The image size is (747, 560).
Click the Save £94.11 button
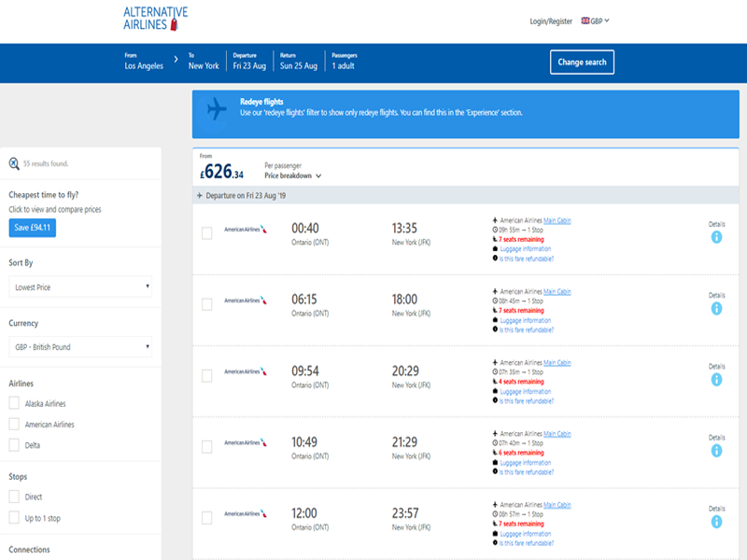point(33,228)
